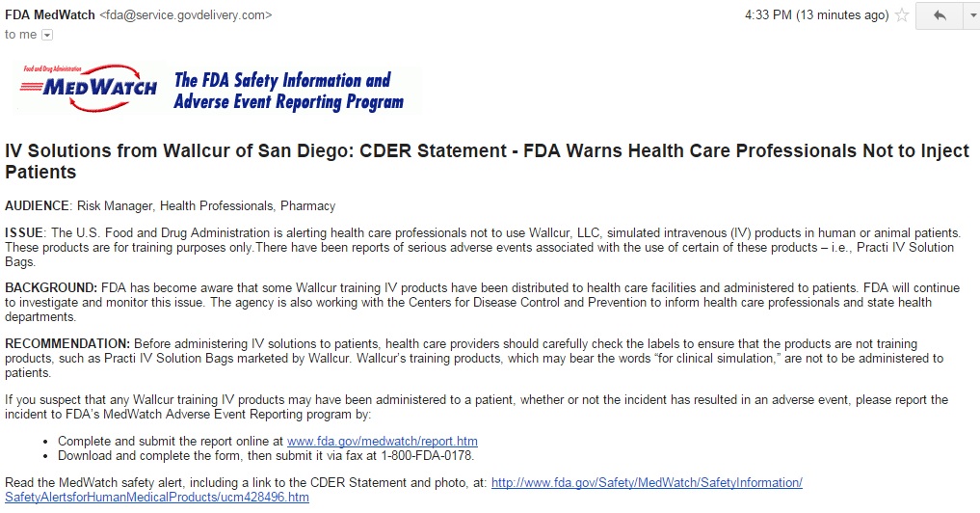This screenshot has width=980, height=513.
Task: Open the More options dropdown beside Reply
Action: (x=968, y=15)
